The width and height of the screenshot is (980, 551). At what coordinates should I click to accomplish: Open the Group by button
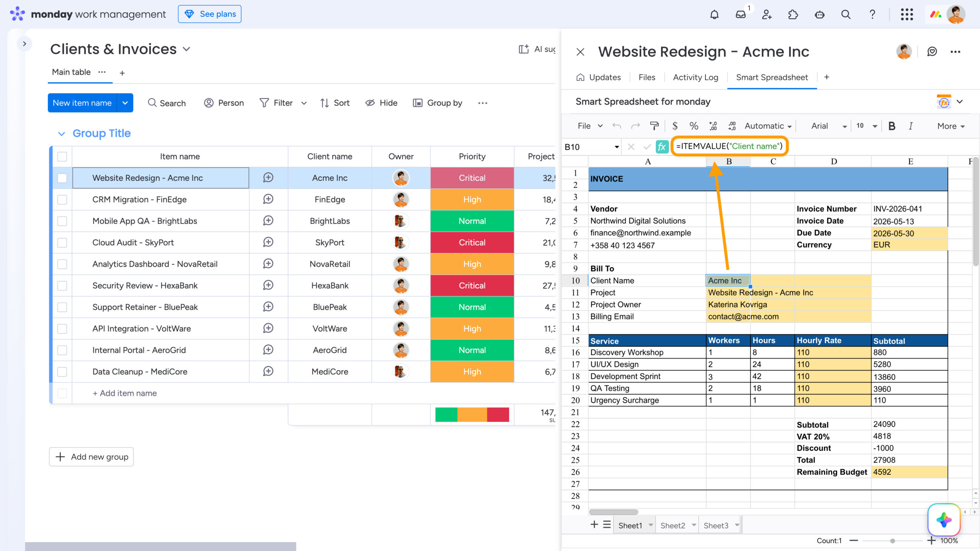[438, 103]
